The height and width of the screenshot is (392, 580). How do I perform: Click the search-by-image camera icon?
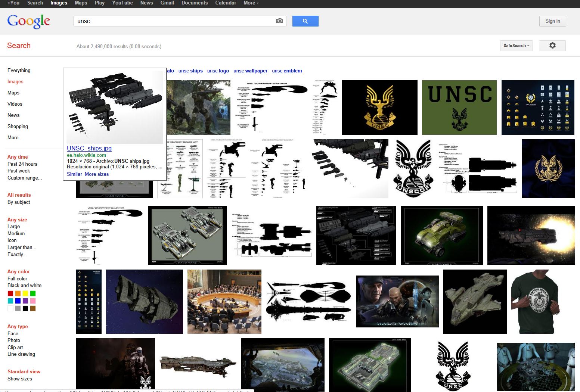click(x=279, y=21)
